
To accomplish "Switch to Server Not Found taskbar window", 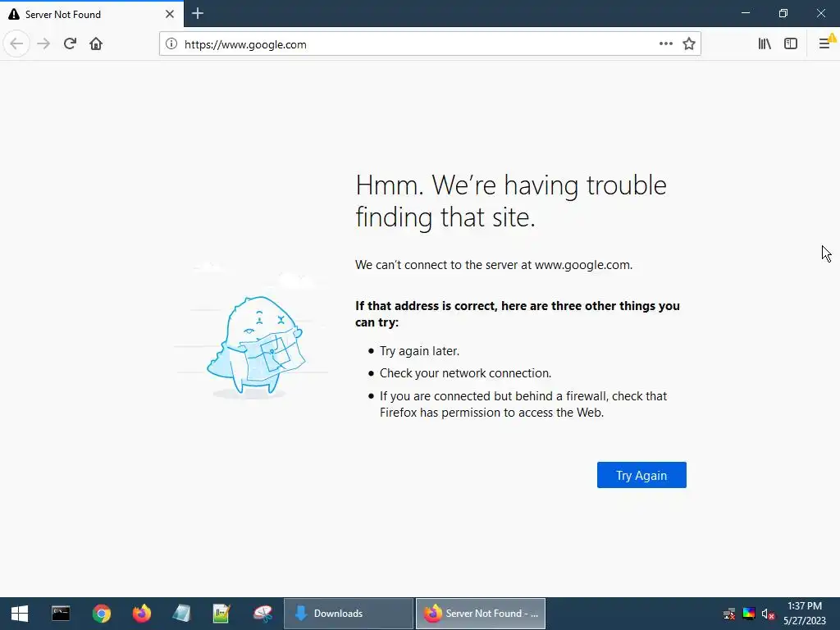I will pos(481,614).
